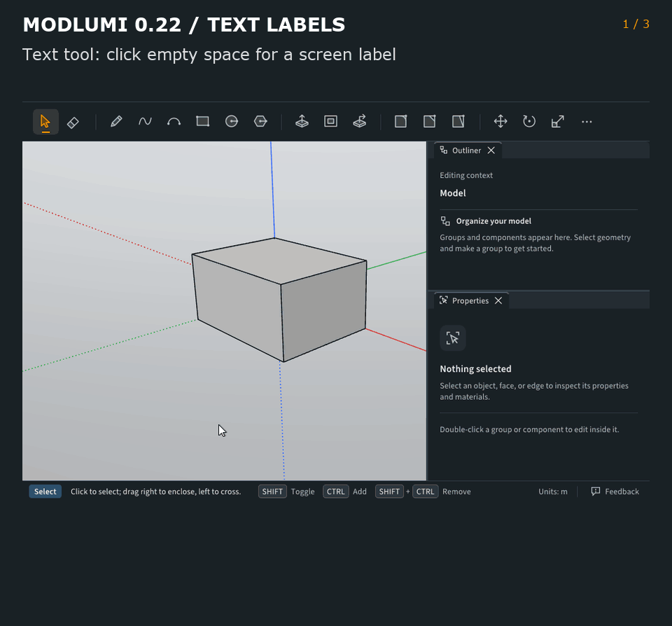Click the 1 / 3 slide counter
The width and height of the screenshot is (672, 626).
[636, 25]
